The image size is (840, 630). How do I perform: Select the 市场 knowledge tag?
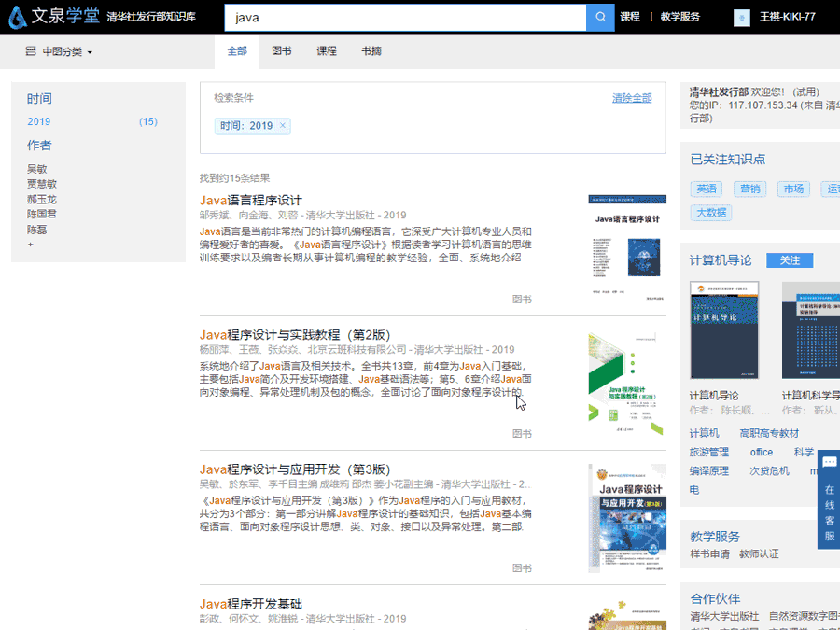coord(793,189)
